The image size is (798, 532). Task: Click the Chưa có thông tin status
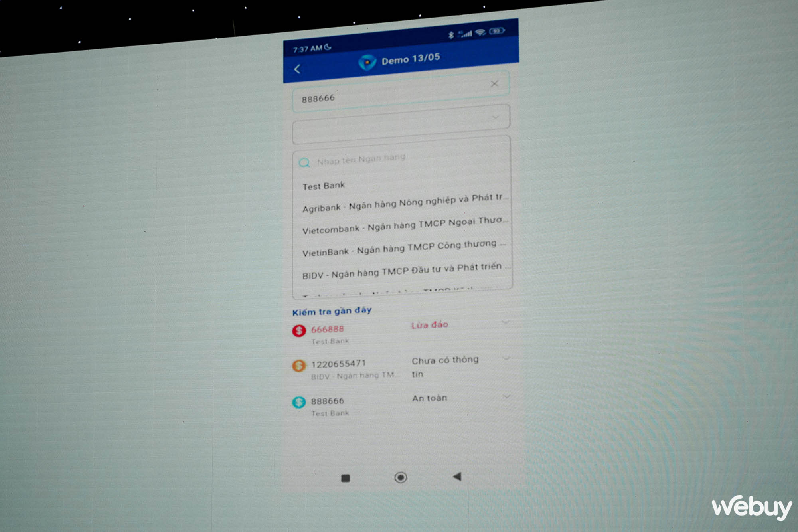tap(445, 367)
